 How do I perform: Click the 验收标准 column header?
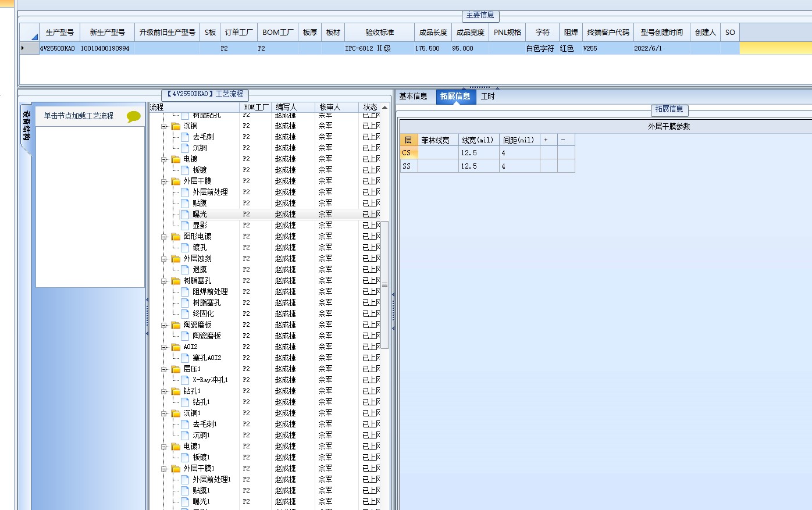(380, 33)
